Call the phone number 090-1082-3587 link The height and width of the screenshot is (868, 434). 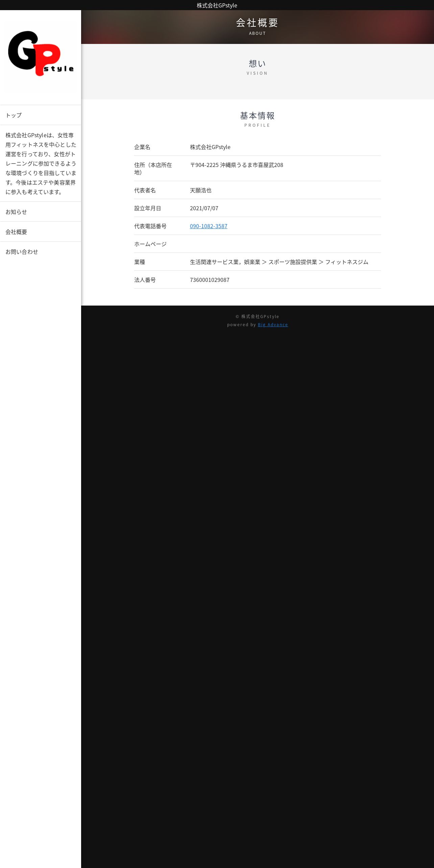click(x=209, y=226)
